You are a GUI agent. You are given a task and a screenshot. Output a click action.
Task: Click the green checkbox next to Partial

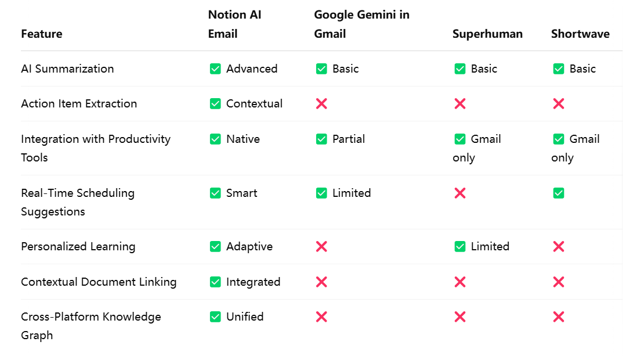321,139
